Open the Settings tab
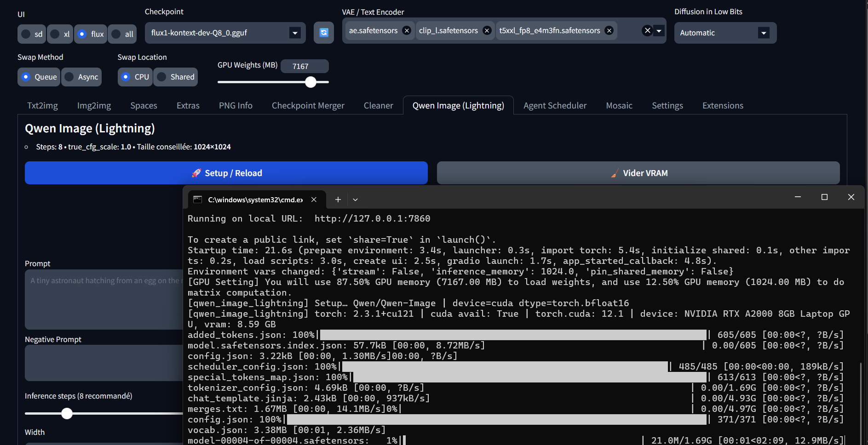The image size is (868, 445). tap(667, 105)
